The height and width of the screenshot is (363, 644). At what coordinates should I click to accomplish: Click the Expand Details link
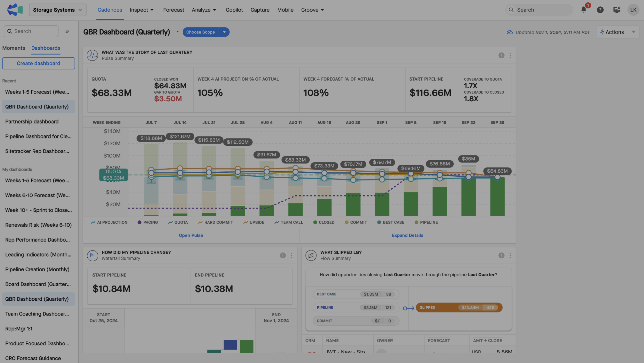tap(407, 235)
